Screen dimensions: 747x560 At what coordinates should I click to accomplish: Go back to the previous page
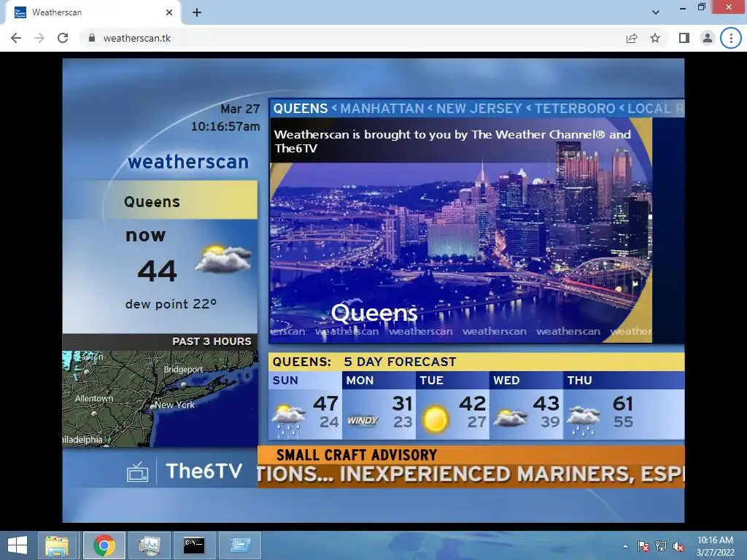pos(16,38)
